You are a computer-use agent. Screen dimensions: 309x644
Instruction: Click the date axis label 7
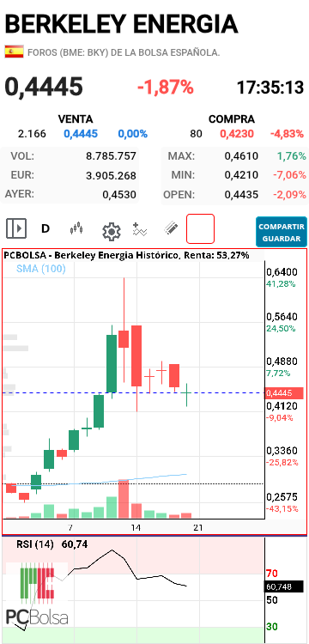(70, 527)
